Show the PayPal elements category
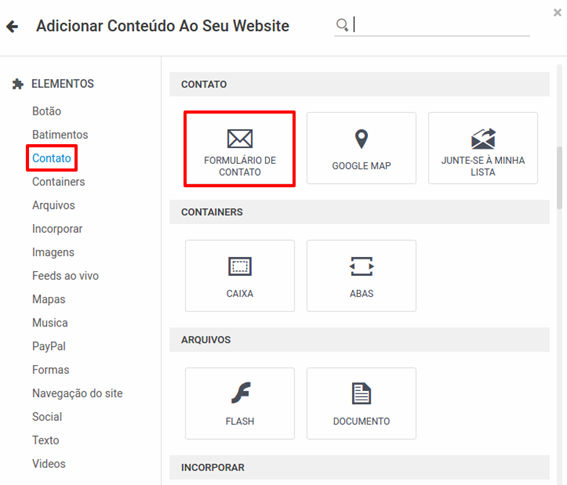This screenshot has width=567, height=485. pos(49,346)
